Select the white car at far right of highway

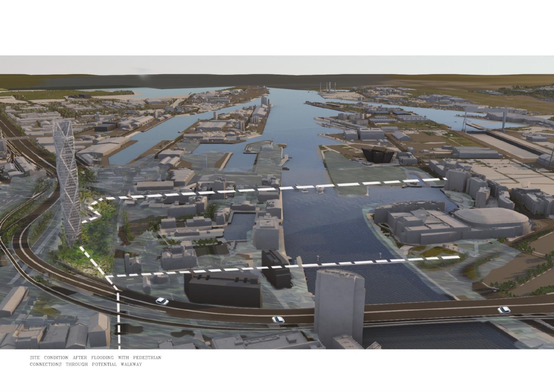pos(504,310)
